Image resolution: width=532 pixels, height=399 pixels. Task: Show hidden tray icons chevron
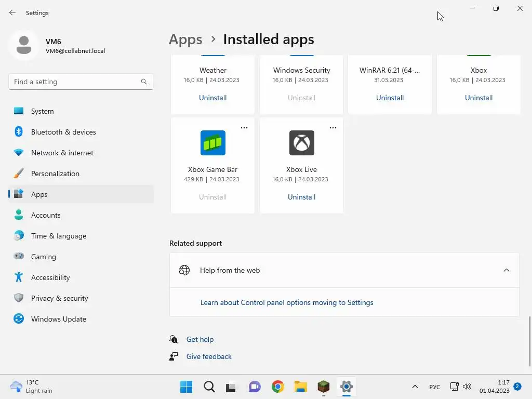(415, 387)
